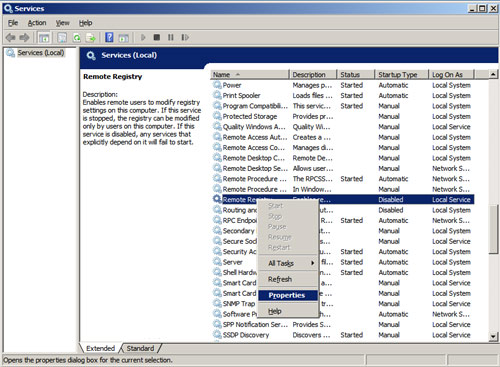Click the Restart Service toolbar icon
Image resolution: width=500 pixels, height=367 pixels.
[x=185, y=37]
